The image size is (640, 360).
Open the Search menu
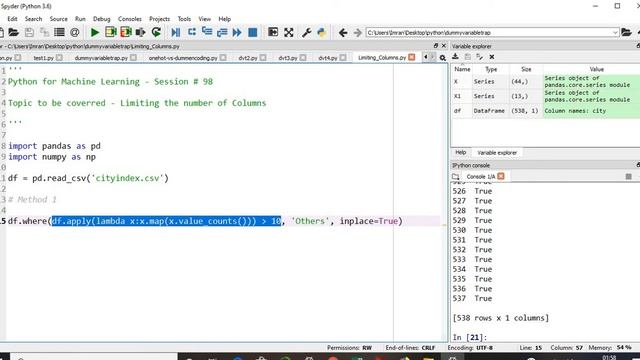tap(33, 19)
